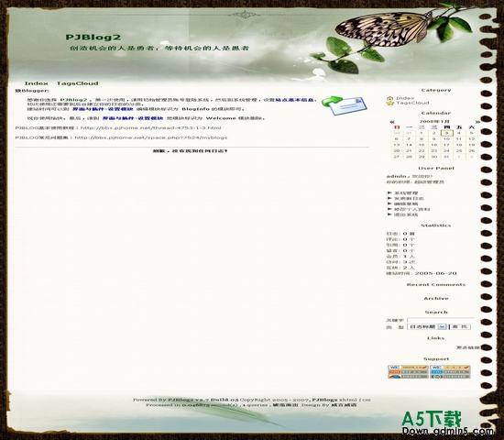Open the xhtml link in the footer
The height and width of the screenshot is (440, 504).
point(348,400)
